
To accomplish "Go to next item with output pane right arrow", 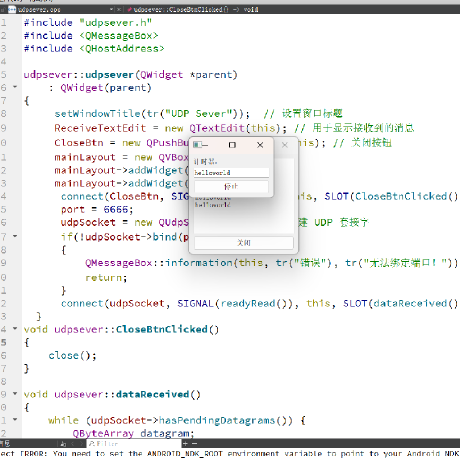I will 81,444.
